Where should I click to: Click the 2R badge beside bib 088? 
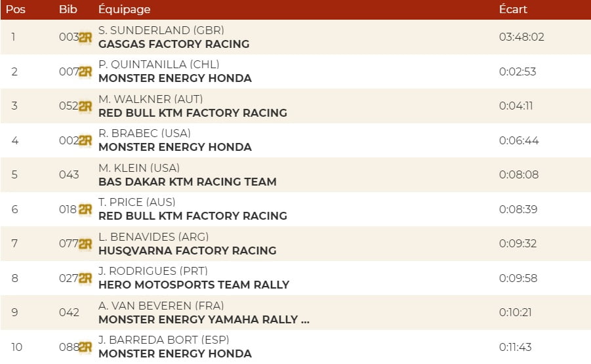(x=85, y=347)
